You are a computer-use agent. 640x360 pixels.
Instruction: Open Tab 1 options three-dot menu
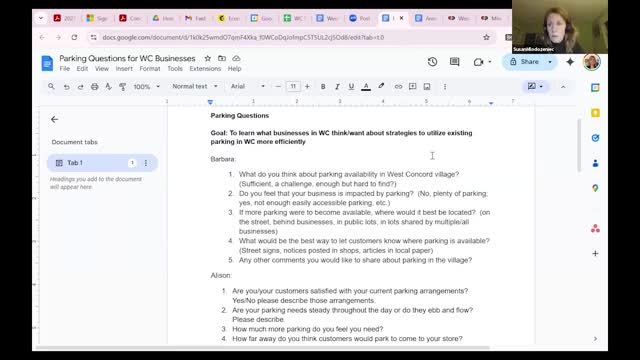146,163
